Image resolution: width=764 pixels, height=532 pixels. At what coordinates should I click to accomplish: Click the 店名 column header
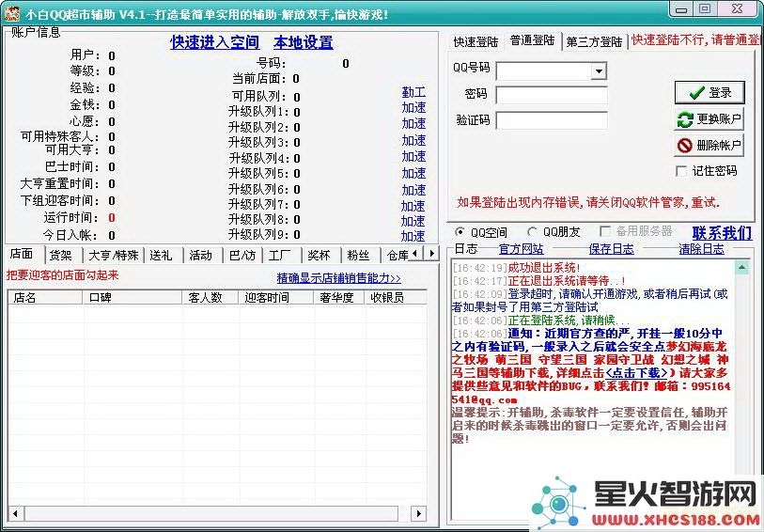point(46,298)
